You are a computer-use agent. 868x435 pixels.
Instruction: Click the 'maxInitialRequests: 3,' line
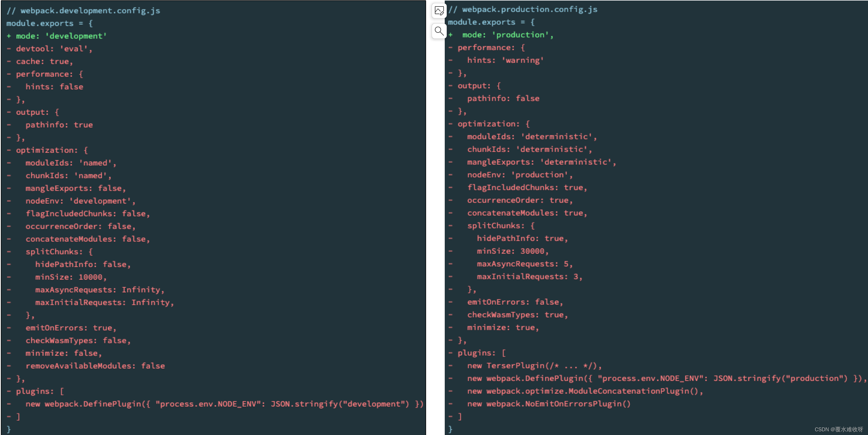pyautogui.click(x=530, y=277)
